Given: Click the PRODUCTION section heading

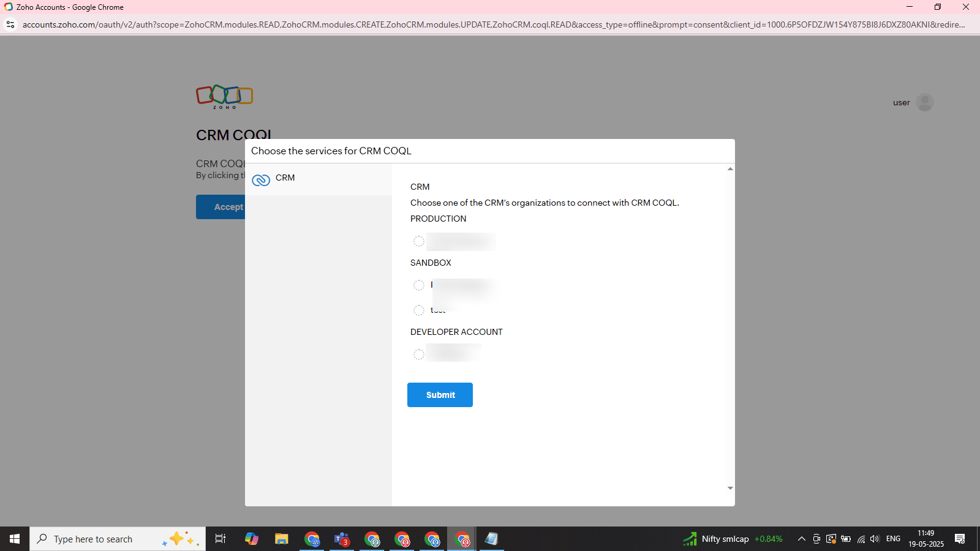Looking at the screenshot, I should click(439, 219).
